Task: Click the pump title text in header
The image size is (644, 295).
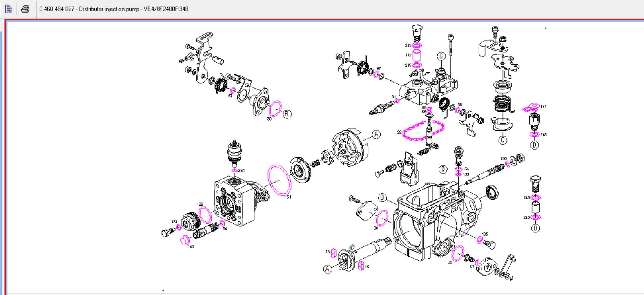Action: click(x=114, y=9)
